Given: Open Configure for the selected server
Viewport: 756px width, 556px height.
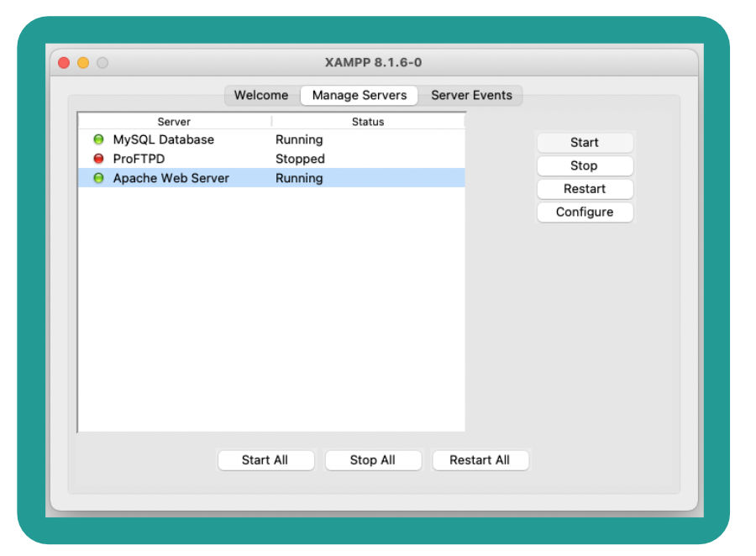Looking at the screenshot, I should click(585, 212).
